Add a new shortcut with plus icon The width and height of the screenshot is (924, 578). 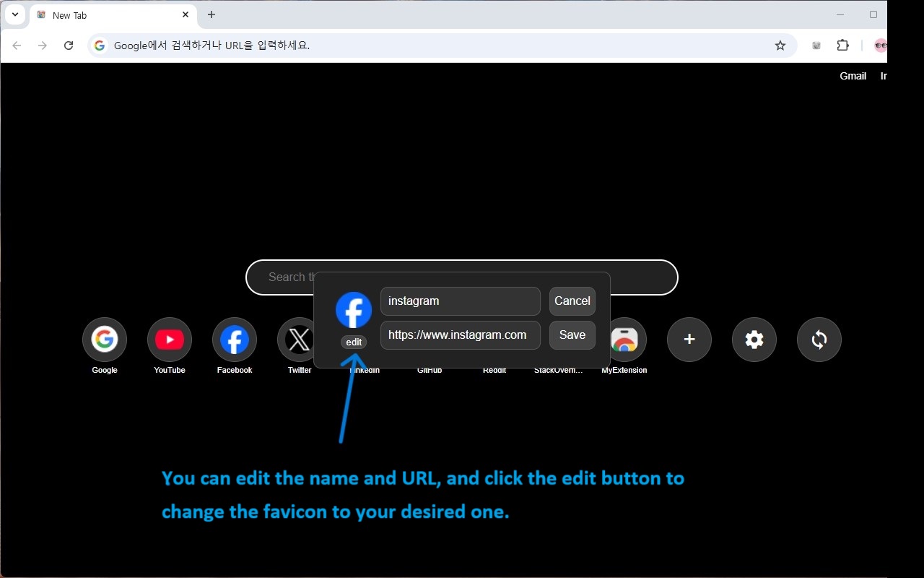click(689, 340)
